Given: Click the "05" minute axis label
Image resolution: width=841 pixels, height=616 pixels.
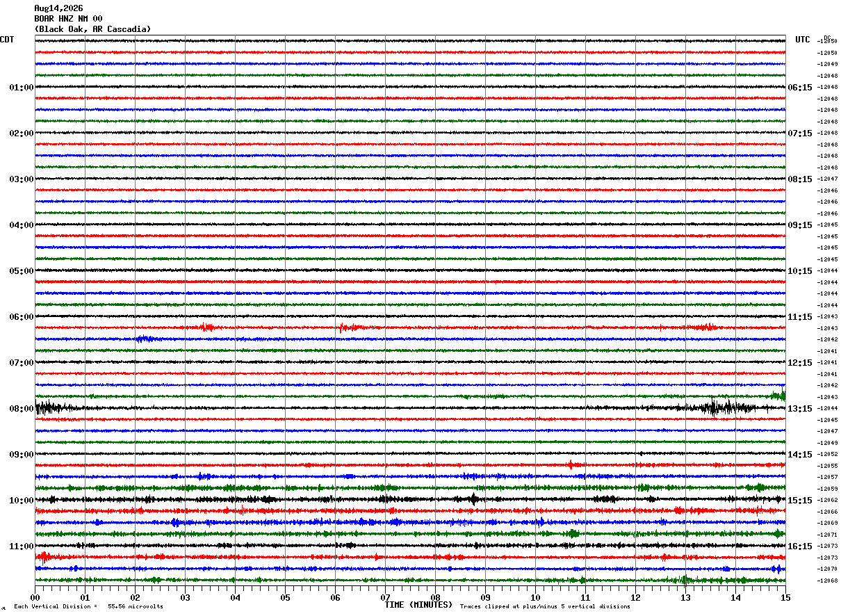Looking at the screenshot, I should 285,597.
